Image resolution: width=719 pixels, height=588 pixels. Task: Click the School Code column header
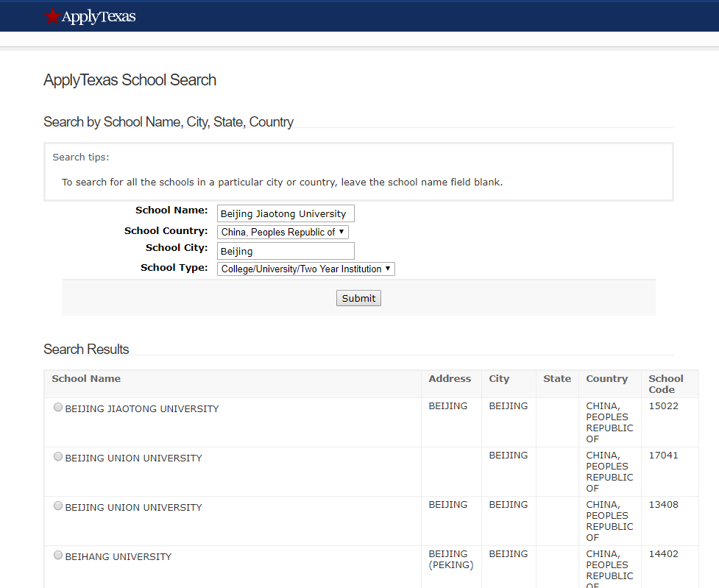[666, 384]
